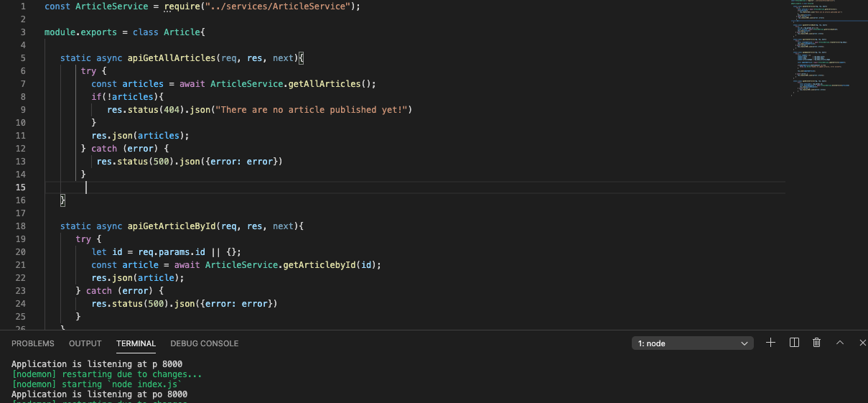The height and width of the screenshot is (403, 868).
Task: Click line number 18 in the gutter
Action: coord(21,226)
